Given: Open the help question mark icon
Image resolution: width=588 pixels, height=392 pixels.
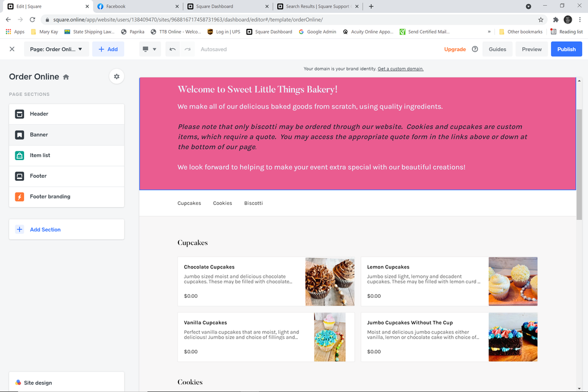Looking at the screenshot, I should tap(475, 49).
